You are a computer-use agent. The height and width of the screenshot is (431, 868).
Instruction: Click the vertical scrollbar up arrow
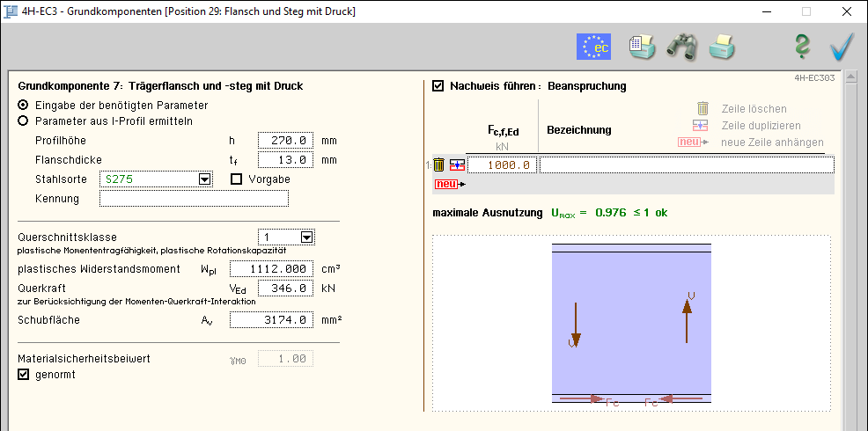pos(850,78)
